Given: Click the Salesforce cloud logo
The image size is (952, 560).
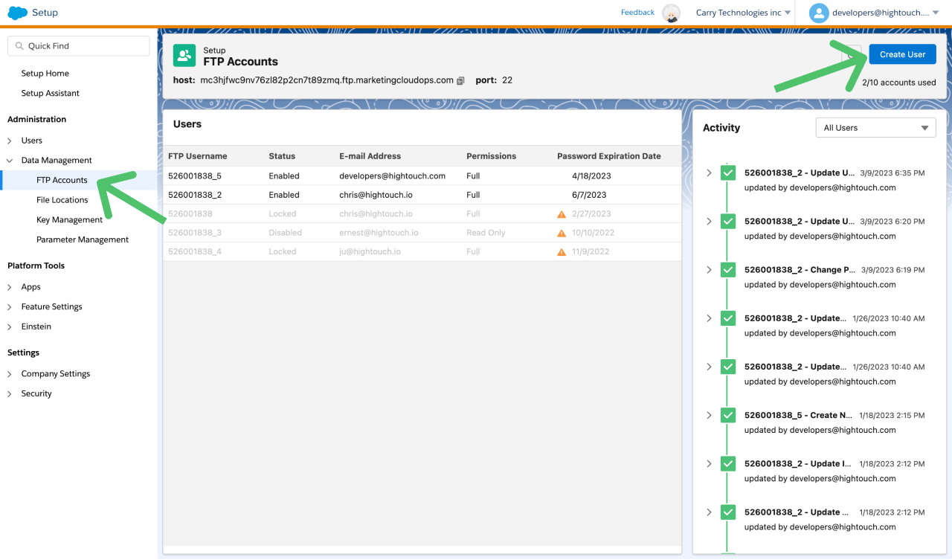Looking at the screenshot, I should click(x=17, y=13).
